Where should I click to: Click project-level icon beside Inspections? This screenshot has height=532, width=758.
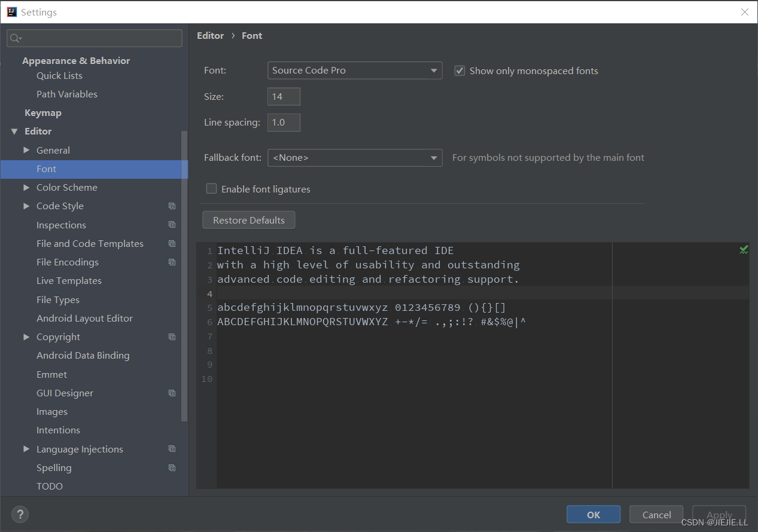tap(172, 225)
